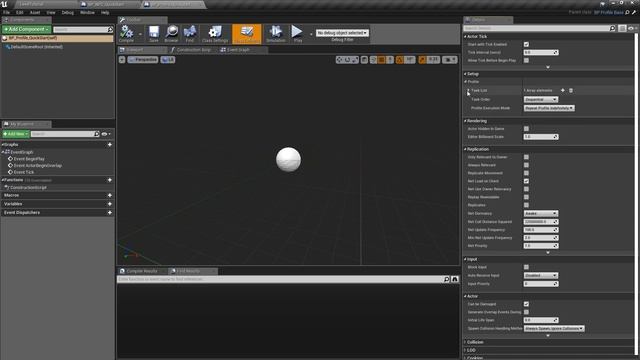Add new macro with plus icon
Image resolution: width=640 pixels, height=360 pixels.
(x=110, y=196)
